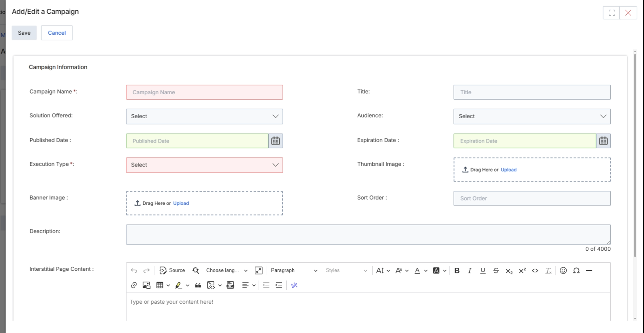Click the insert link icon

[x=134, y=285]
